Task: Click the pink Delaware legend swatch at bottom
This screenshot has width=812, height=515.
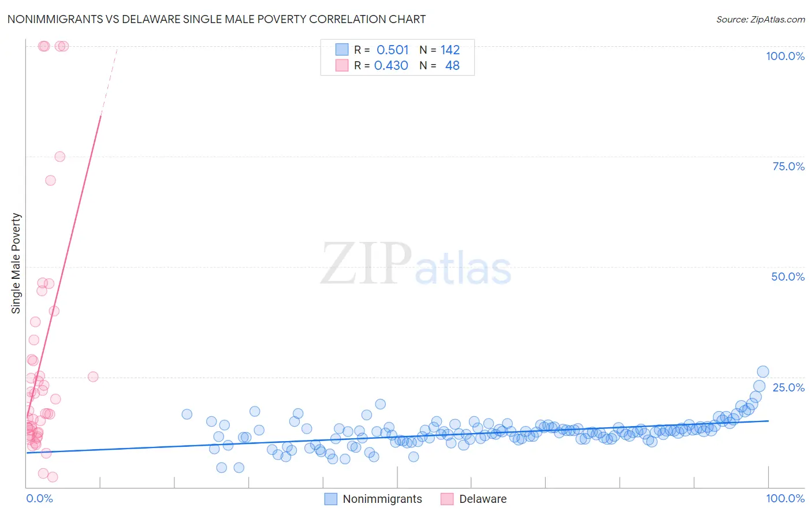Action: tap(447, 499)
